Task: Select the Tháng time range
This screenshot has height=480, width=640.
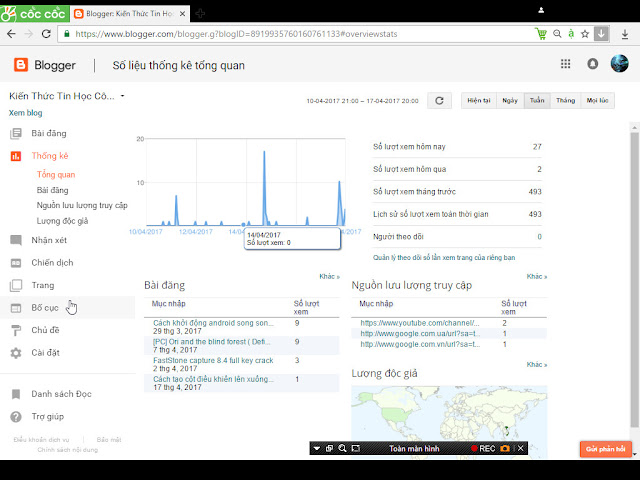Action: tap(566, 100)
